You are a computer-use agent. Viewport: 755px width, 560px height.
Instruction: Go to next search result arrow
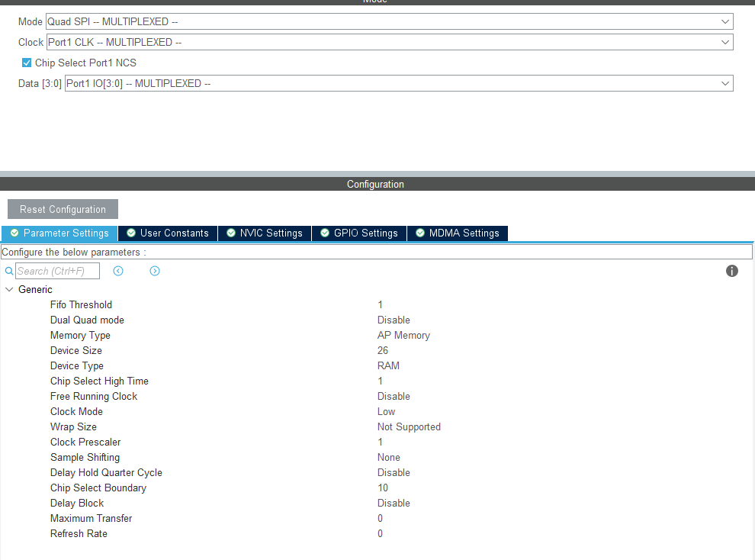155,271
